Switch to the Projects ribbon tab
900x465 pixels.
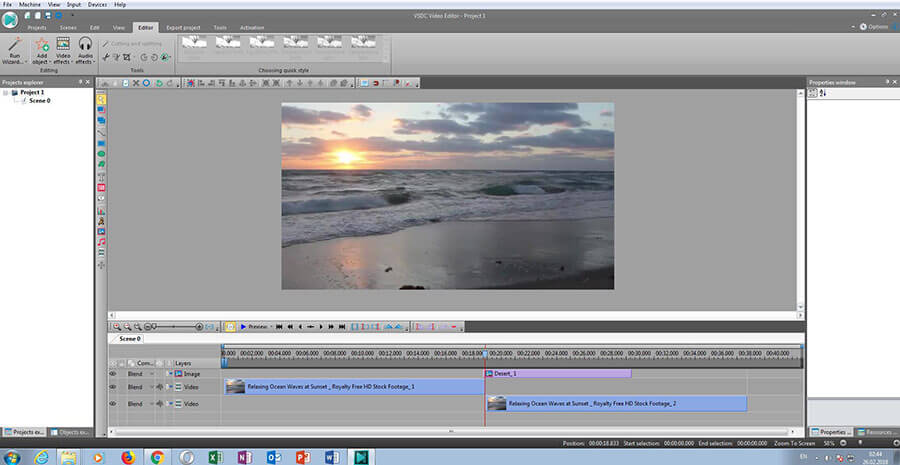pyautogui.click(x=37, y=28)
